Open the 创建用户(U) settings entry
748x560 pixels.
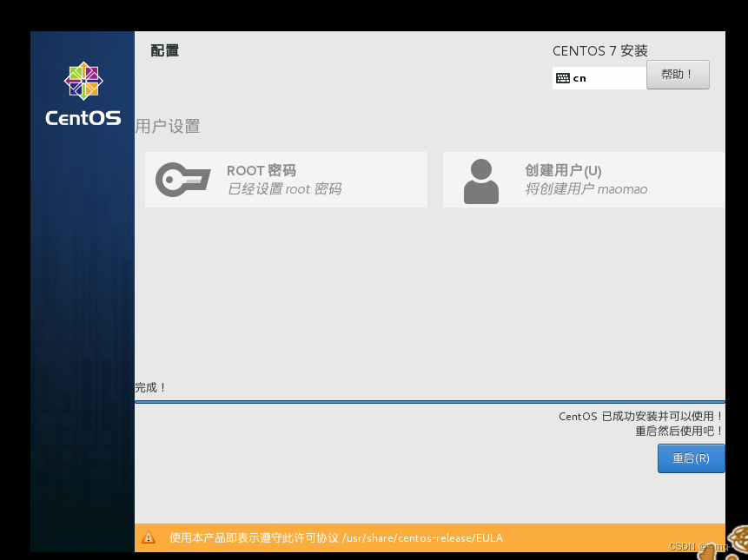[x=584, y=180]
